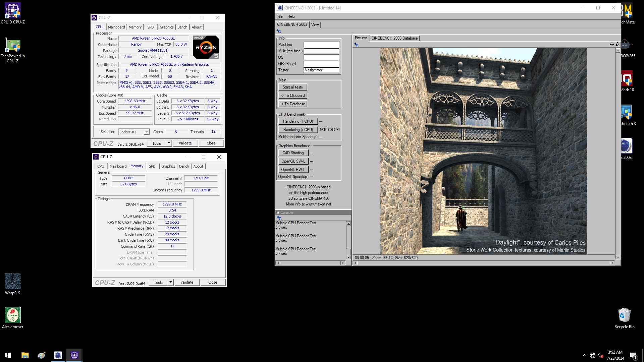Click the lower CPU-Z Memory window title icon
The height and width of the screenshot is (362, 644).
coord(96,157)
